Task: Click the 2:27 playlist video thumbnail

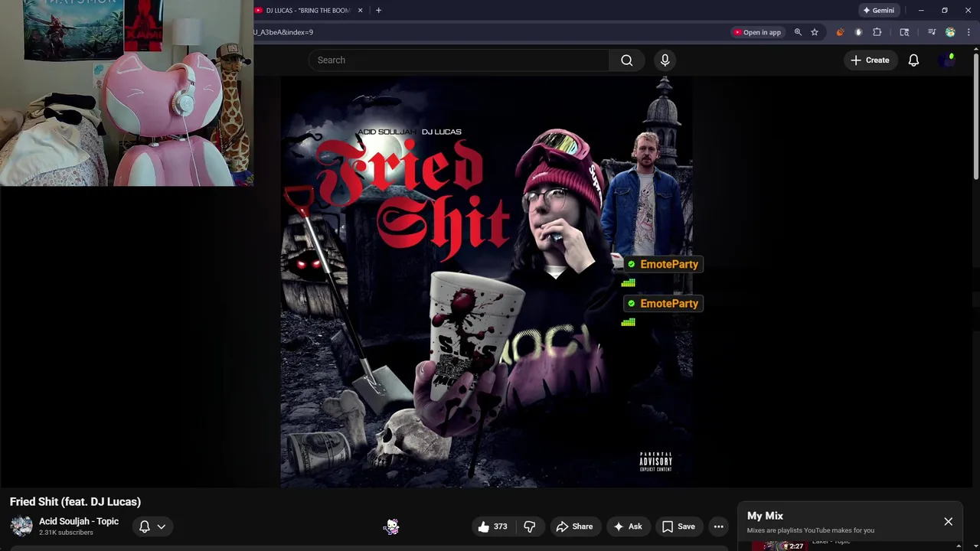Action: pyautogui.click(x=779, y=545)
